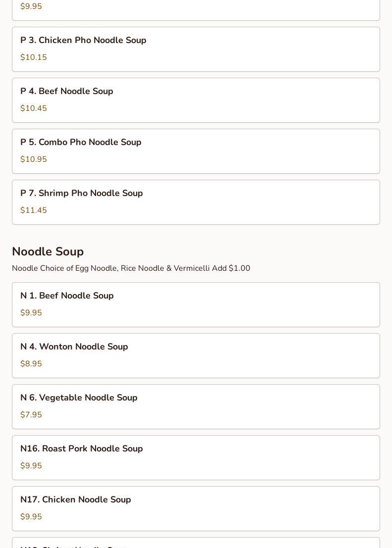392x548 pixels.
Task: Choose P 5. Combo Pho Noodle Soup
Action: [x=196, y=151]
